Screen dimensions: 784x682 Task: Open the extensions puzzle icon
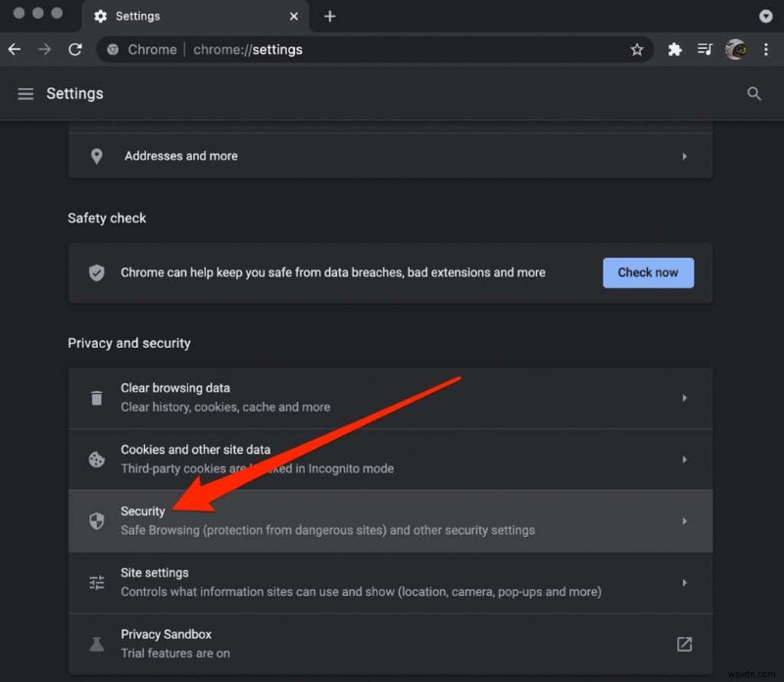(x=675, y=49)
